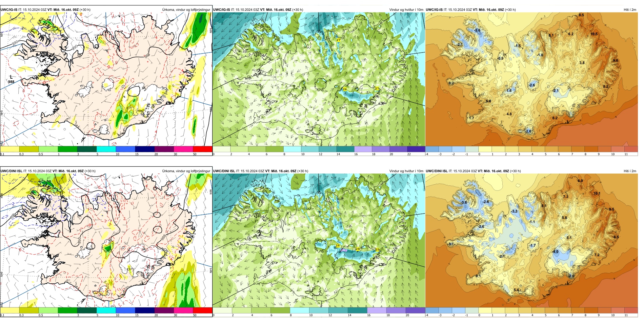Click the 7.2 temperature value on DINI map

[x=597, y=255]
